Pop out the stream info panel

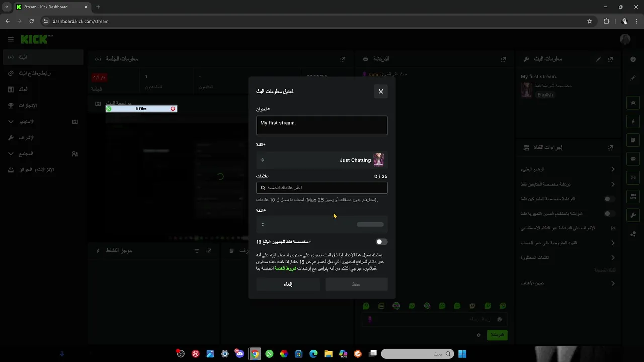(610, 59)
